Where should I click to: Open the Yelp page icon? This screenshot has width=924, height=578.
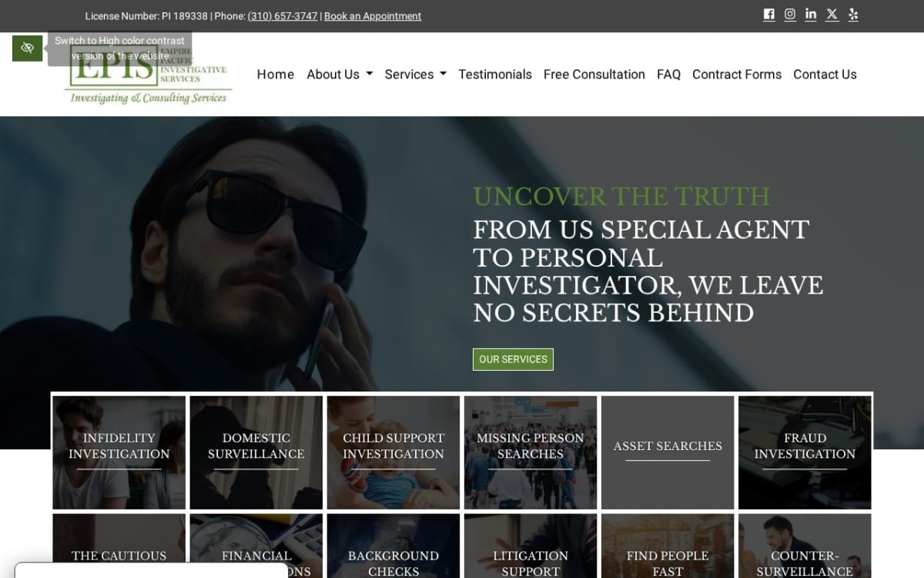(x=852, y=14)
